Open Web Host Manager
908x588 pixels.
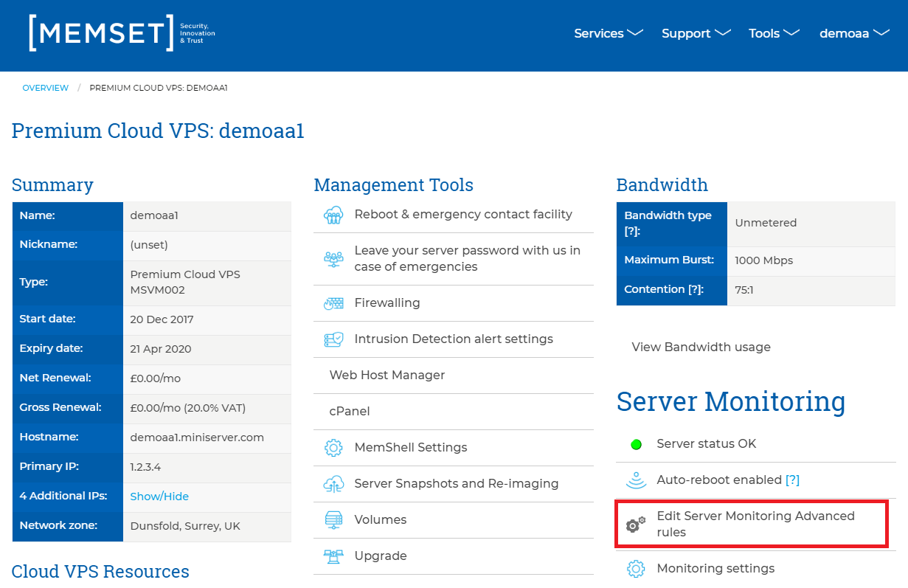tap(387, 376)
